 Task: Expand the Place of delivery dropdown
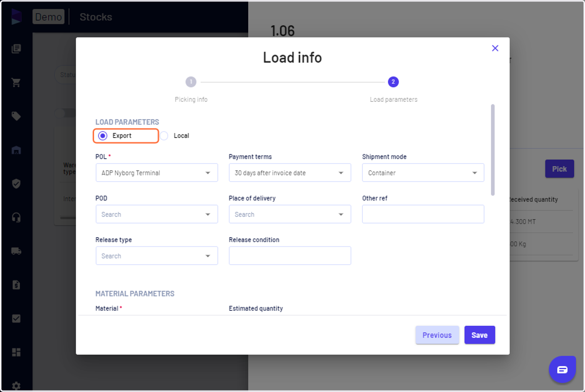point(290,214)
